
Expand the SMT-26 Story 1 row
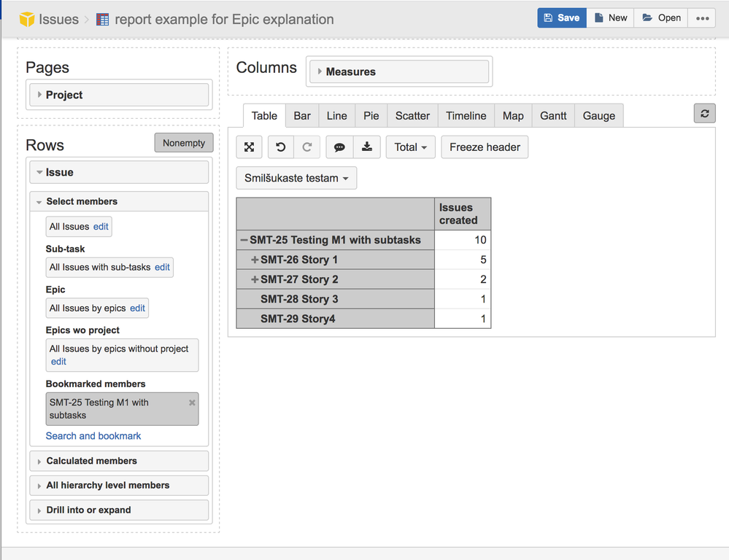tap(255, 260)
